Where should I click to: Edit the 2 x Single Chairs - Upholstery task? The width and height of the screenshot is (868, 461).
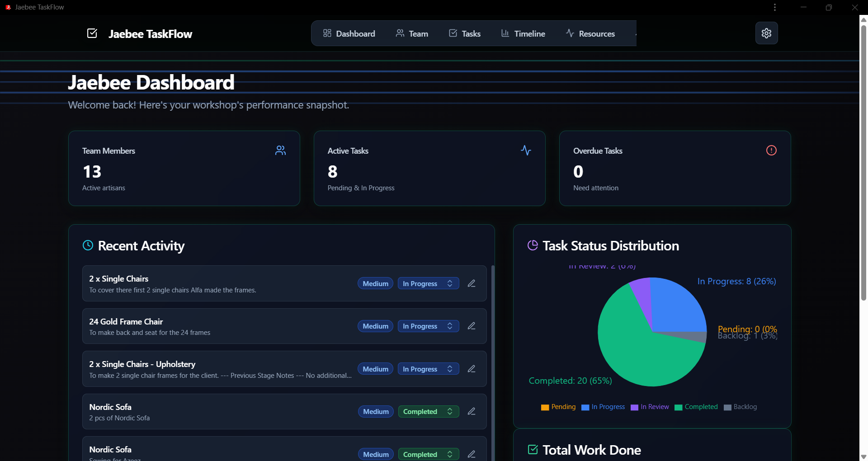click(472, 369)
